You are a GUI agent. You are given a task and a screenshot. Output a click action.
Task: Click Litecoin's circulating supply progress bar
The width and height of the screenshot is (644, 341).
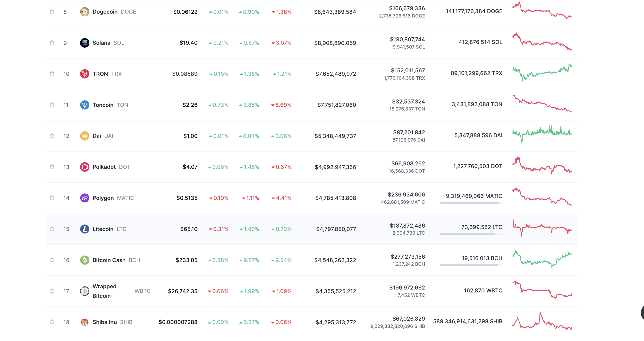[x=471, y=234]
